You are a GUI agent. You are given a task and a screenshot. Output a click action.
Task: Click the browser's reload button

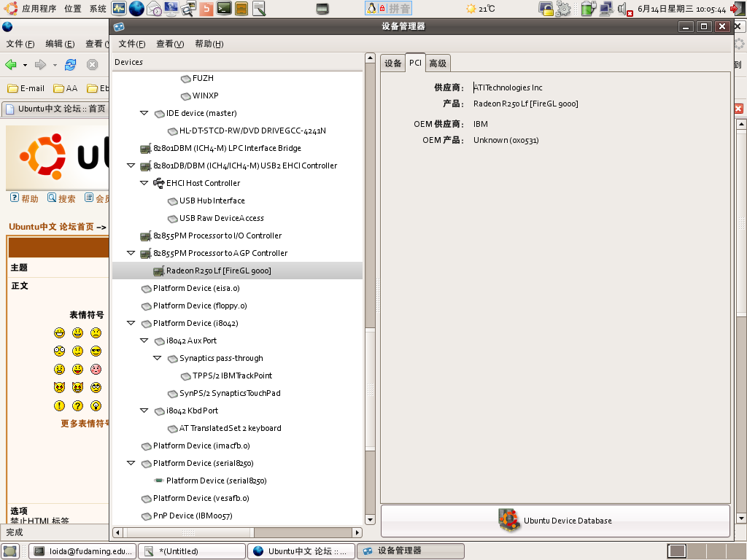[x=71, y=64]
